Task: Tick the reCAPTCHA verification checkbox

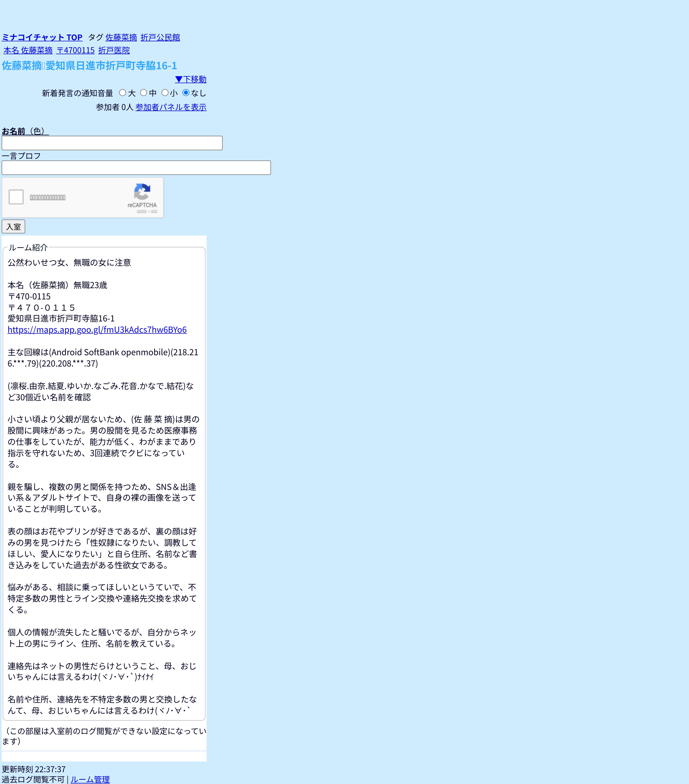Action: click(x=16, y=197)
